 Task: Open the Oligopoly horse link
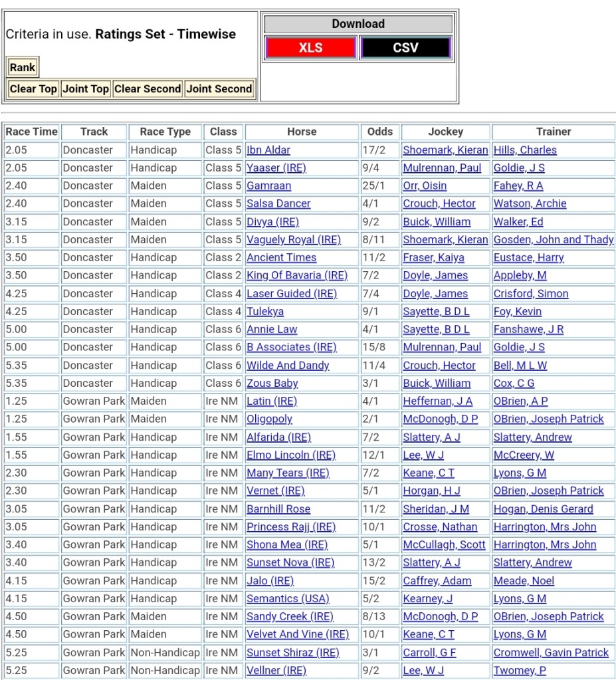point(269,419)
